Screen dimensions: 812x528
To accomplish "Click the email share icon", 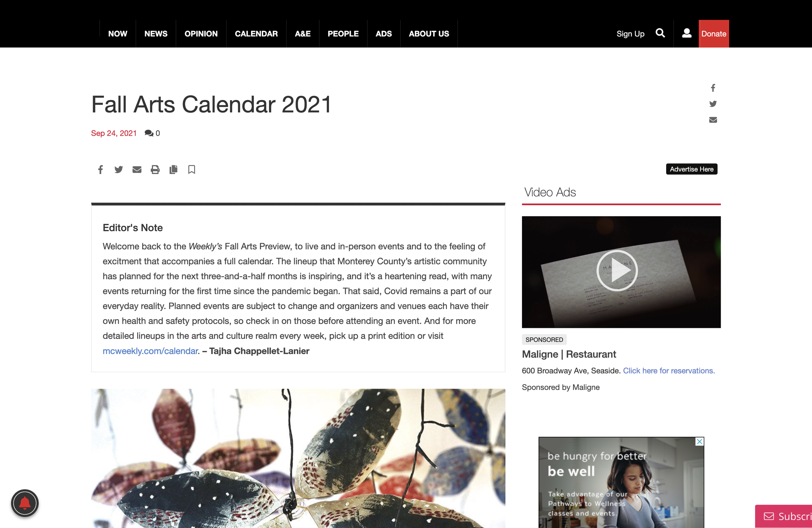I will click(137, 170).
